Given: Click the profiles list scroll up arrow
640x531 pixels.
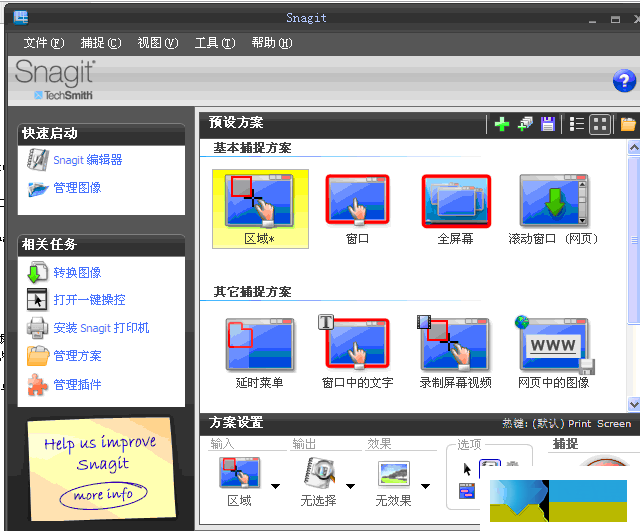Looking at the screenshot, I should tap(633, 148).
